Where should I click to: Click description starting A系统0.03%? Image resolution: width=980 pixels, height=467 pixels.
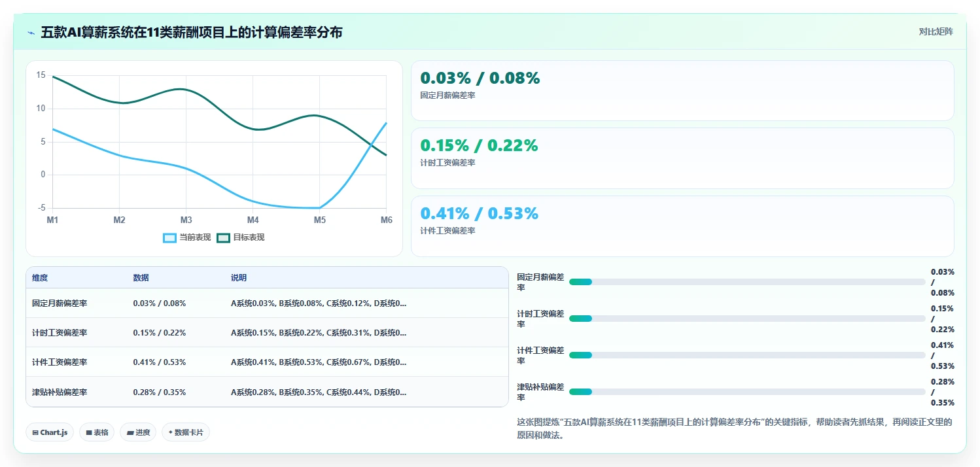[x=319, y=303]
